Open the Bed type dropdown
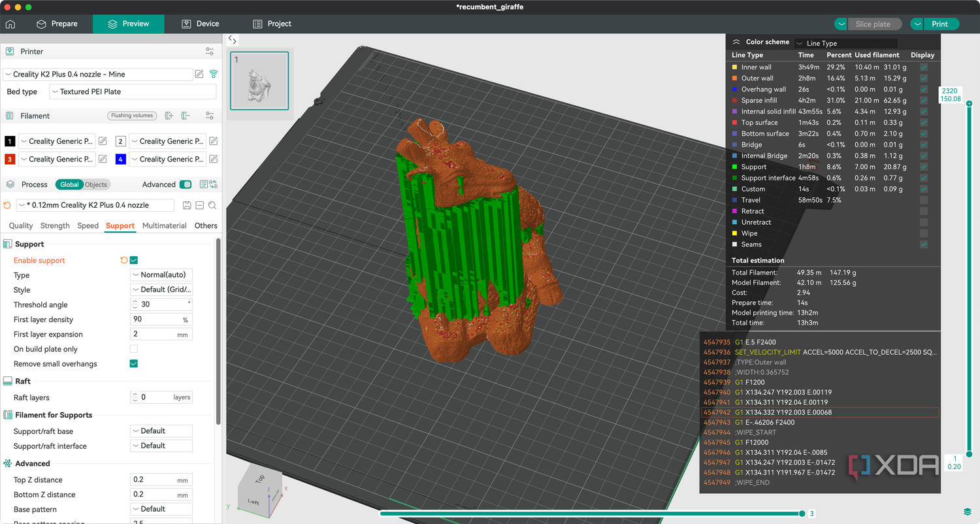The height and width of the screenshot is (524, 980). pos(133,91)
